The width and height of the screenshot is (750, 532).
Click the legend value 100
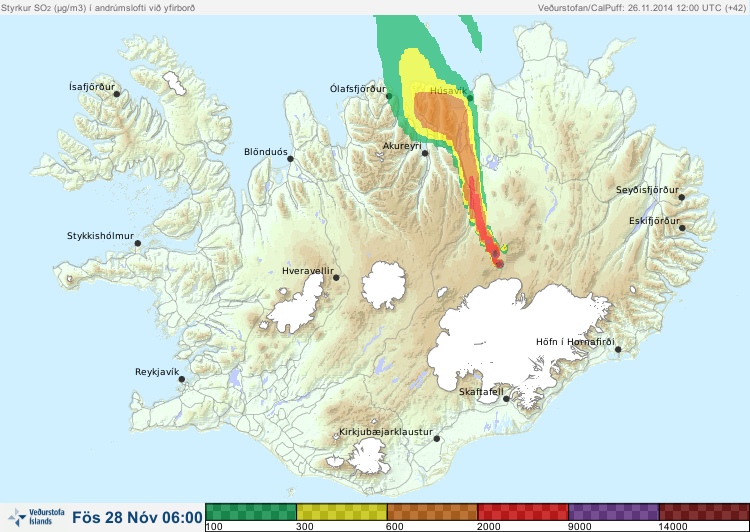coord(214,527)
